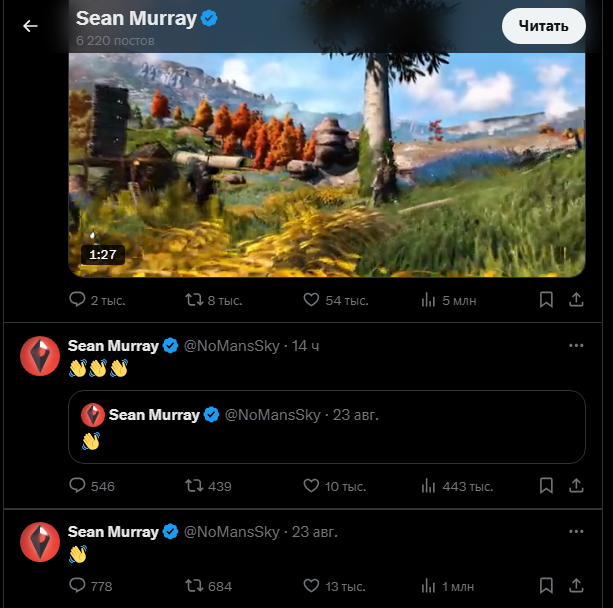Open @NoMansSky handle link on 14 ч post

pyautogui.click(x=232, y=346)
